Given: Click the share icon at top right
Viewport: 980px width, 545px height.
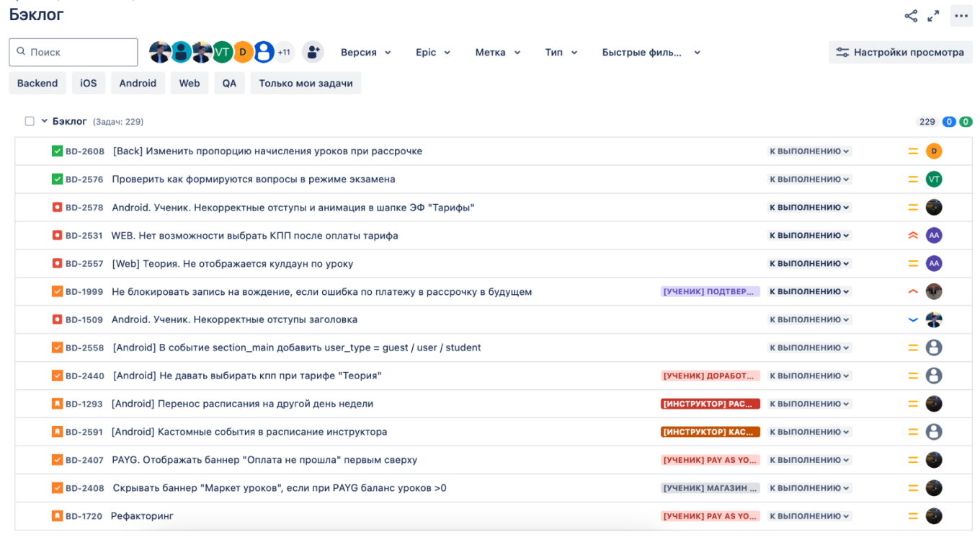Looking at the screenshot, I should 911,16.
